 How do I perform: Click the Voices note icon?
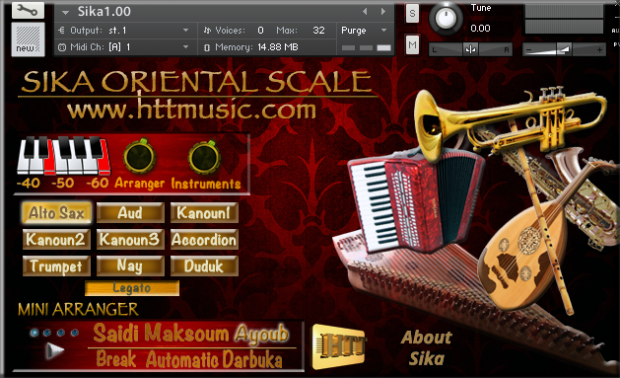207,30
